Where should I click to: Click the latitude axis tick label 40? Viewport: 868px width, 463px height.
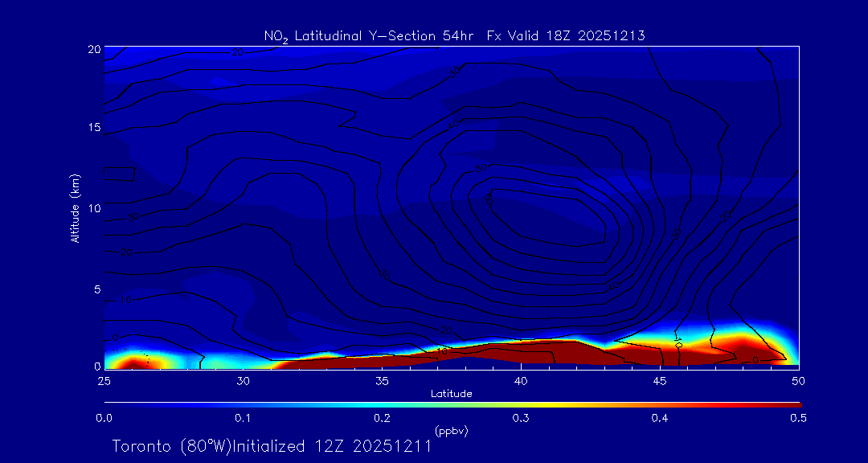coord(521,381)
